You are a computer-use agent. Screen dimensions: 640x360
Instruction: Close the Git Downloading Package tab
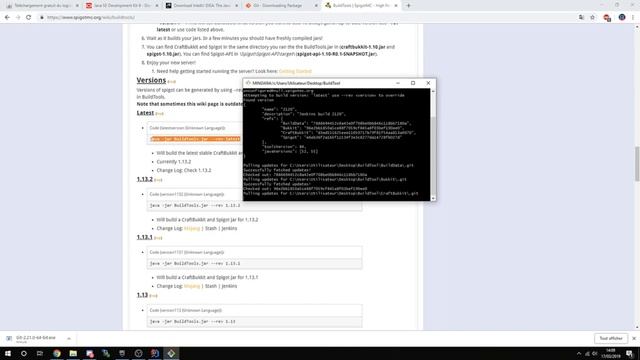(316, 6)
